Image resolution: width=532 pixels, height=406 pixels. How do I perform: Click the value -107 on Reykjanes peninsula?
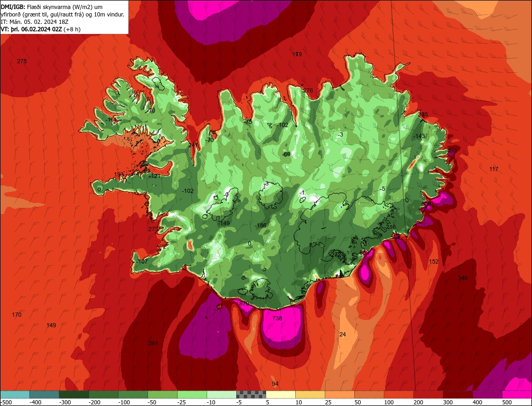point(142,261)
